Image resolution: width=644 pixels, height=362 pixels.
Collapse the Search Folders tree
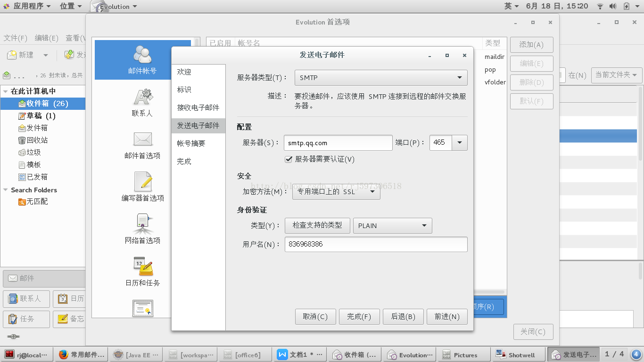click(x=6, y=190)
